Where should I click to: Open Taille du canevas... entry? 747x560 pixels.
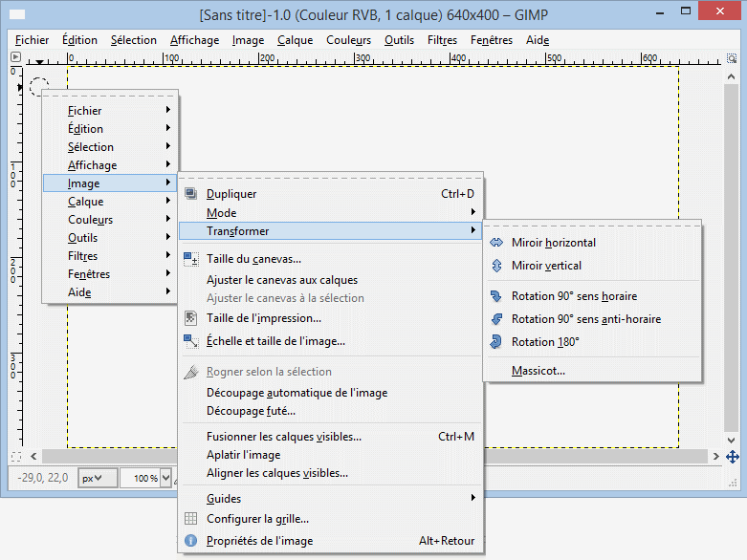click(330, 259)
